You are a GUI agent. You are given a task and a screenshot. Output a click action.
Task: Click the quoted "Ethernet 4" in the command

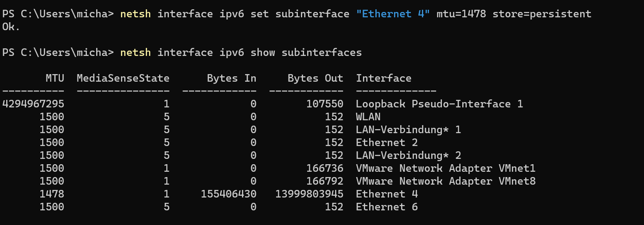click(393, 14)
